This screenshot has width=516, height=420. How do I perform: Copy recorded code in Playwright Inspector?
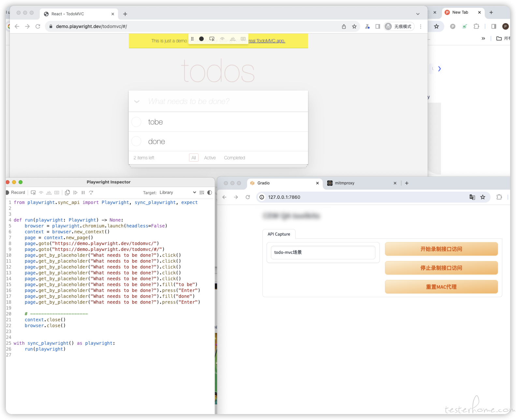[67, 193]
